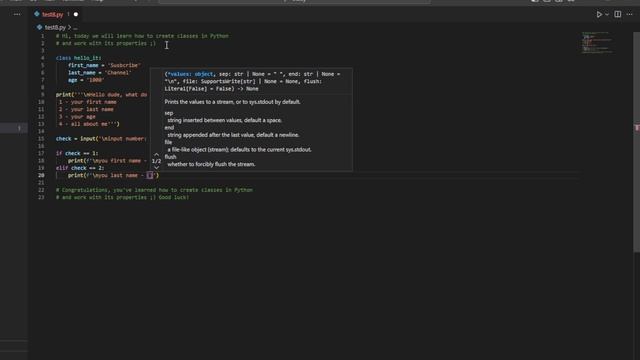Click line number 4 in the gutter
Screen dimensions: 640x360
click(42, 58)
